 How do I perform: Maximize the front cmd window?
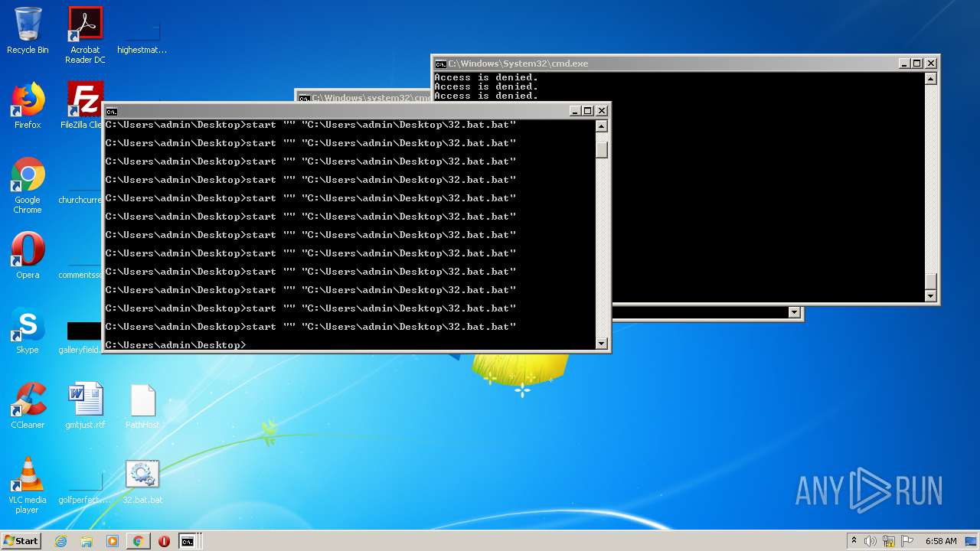(x=588, y=111)
